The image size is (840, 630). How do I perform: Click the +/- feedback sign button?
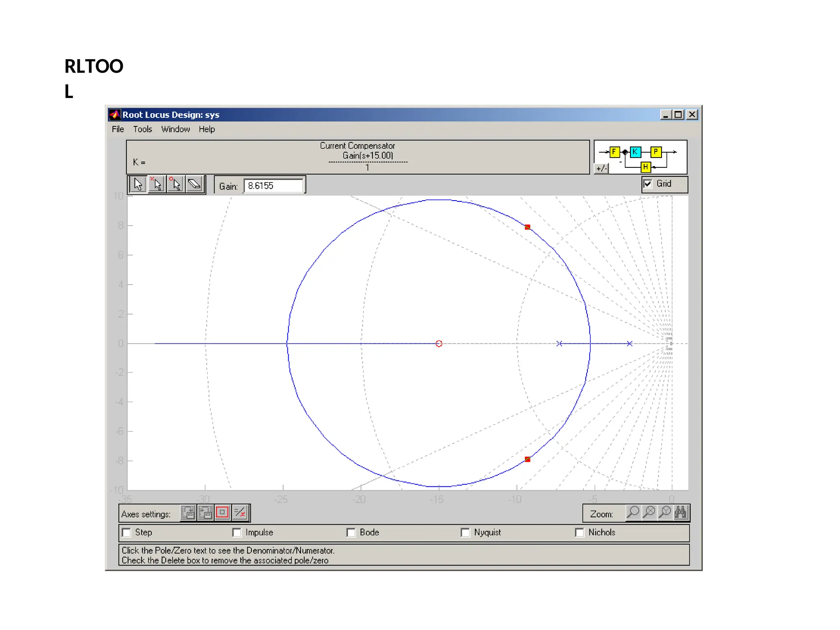tap(601, 168)
